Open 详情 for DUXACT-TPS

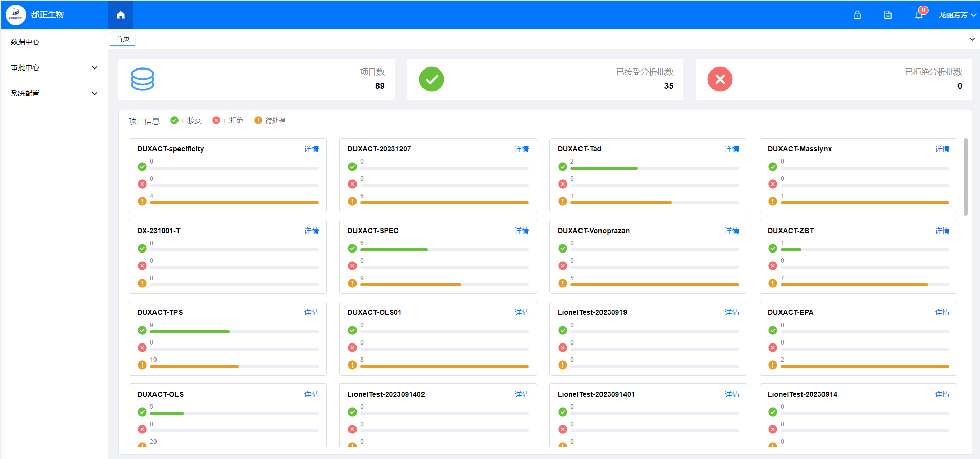(311, 312)
